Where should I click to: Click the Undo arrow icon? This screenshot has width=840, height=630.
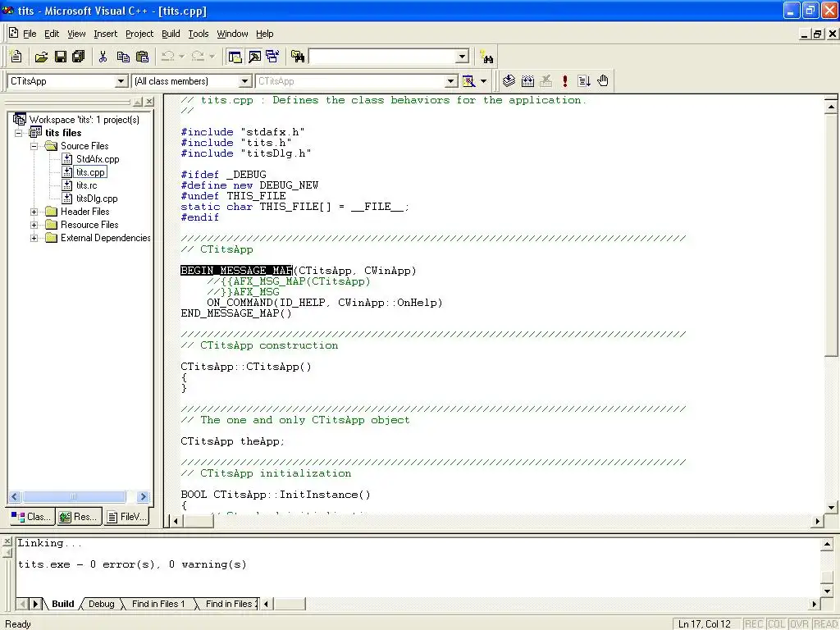[167, 57]
